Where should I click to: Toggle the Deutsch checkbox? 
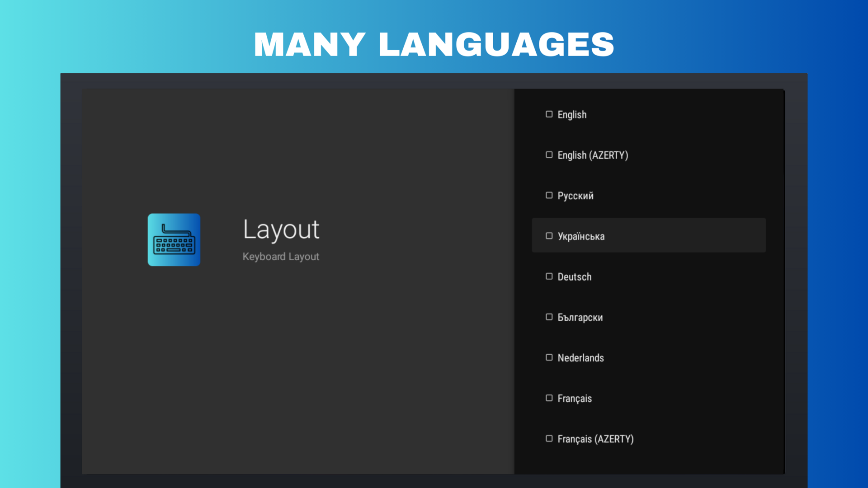coord(549,277)
